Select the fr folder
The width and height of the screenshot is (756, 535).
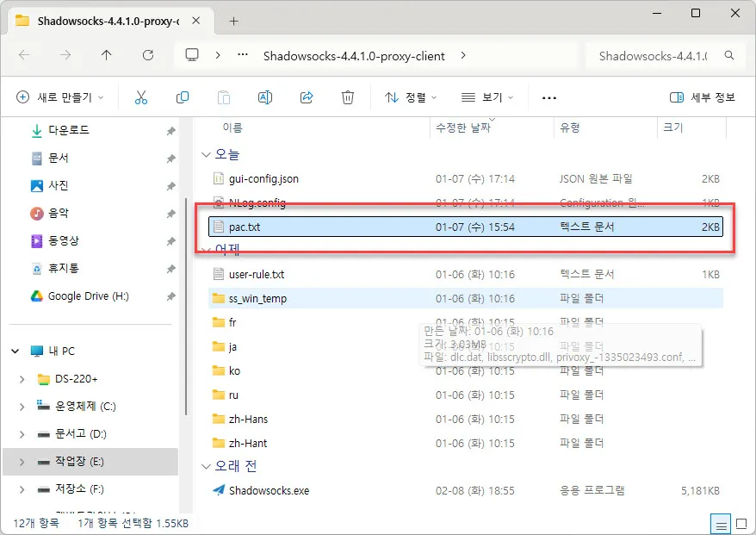(x=232, y=322)
